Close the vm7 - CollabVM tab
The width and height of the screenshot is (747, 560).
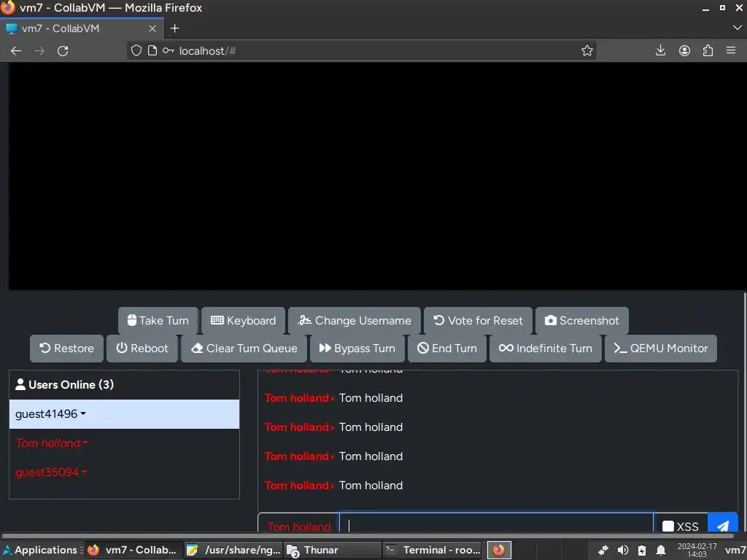[x=152, y=28]
